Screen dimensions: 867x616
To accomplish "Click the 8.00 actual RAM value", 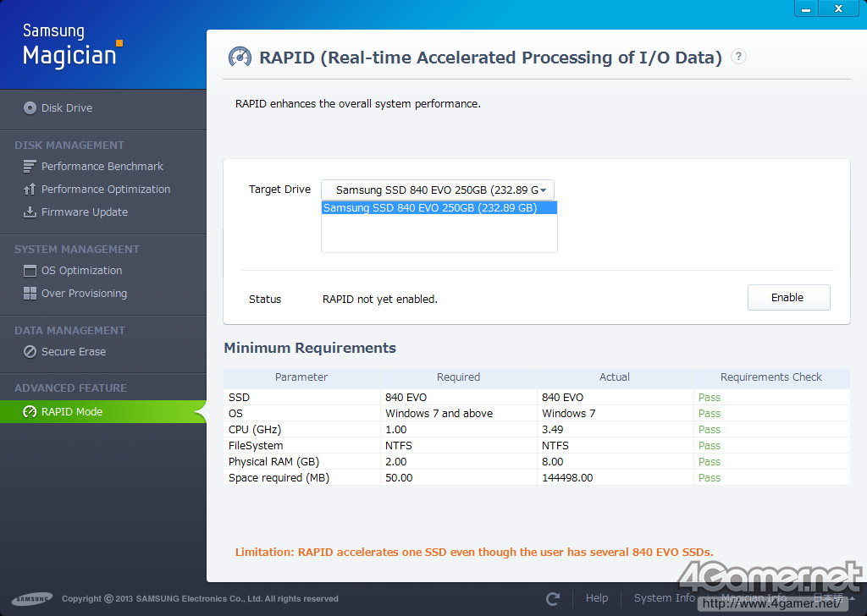I will pyautogui.click(x=552, y=461).
